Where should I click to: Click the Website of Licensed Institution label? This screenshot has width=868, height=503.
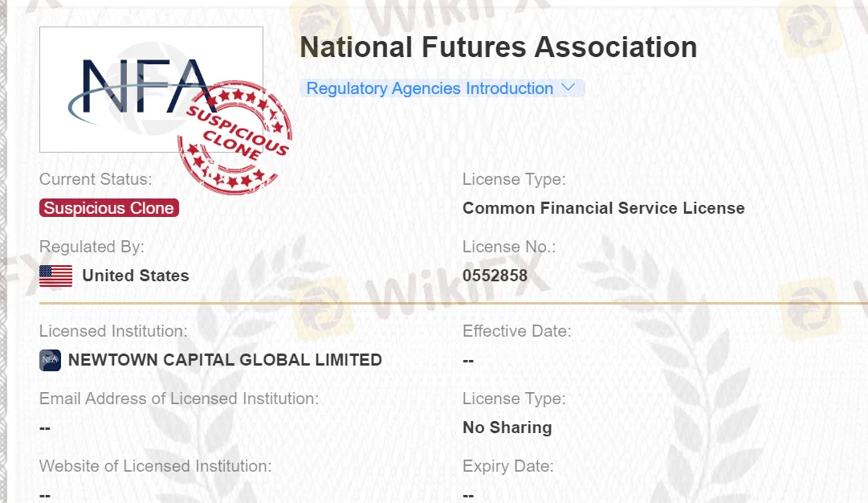coord(155,466)
